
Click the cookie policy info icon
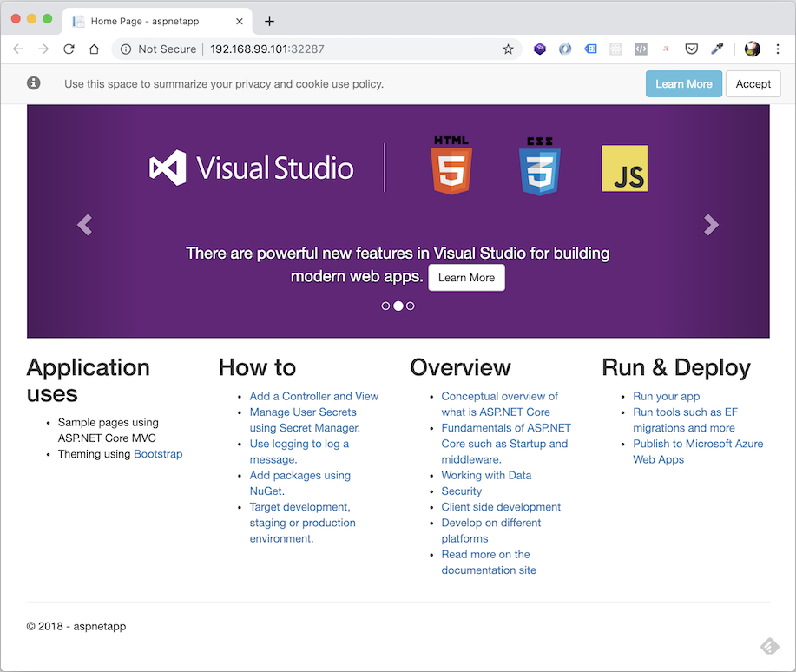(34, 82)
